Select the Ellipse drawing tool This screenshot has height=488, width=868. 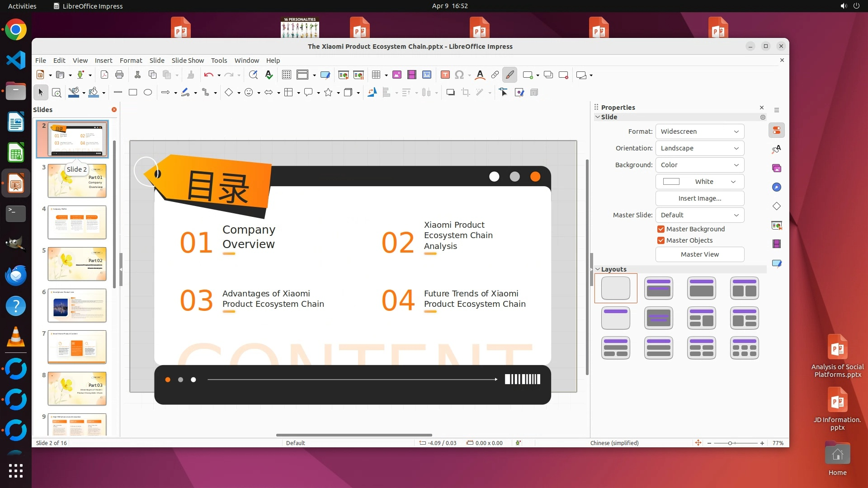147,93
